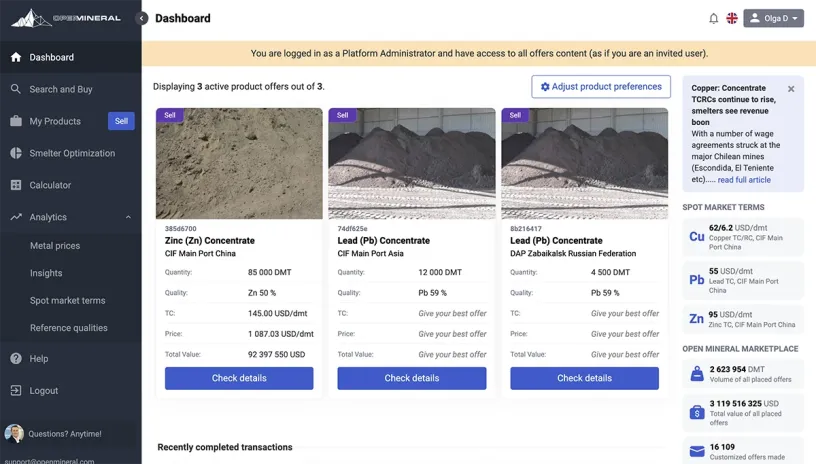
Task: Click the Pb spot market terms symbol
Action: click(x=697, y=280)
